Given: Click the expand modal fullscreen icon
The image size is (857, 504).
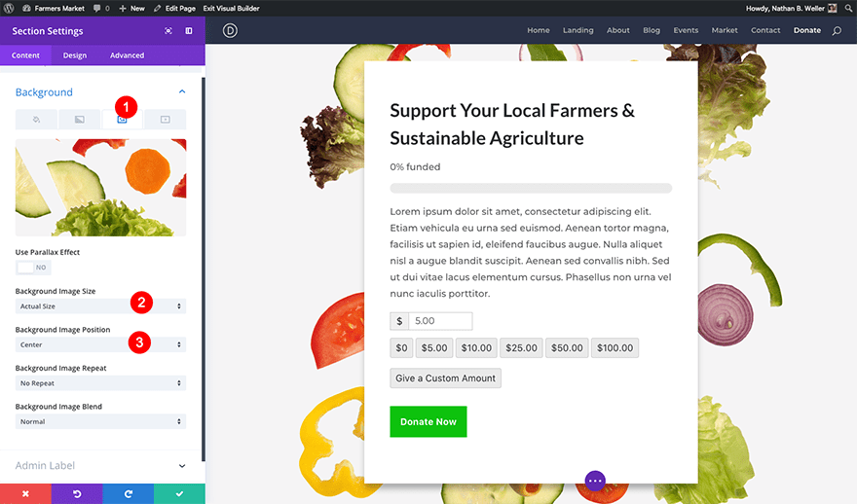Looking at the screenshot, I should (x=168, y=31).
